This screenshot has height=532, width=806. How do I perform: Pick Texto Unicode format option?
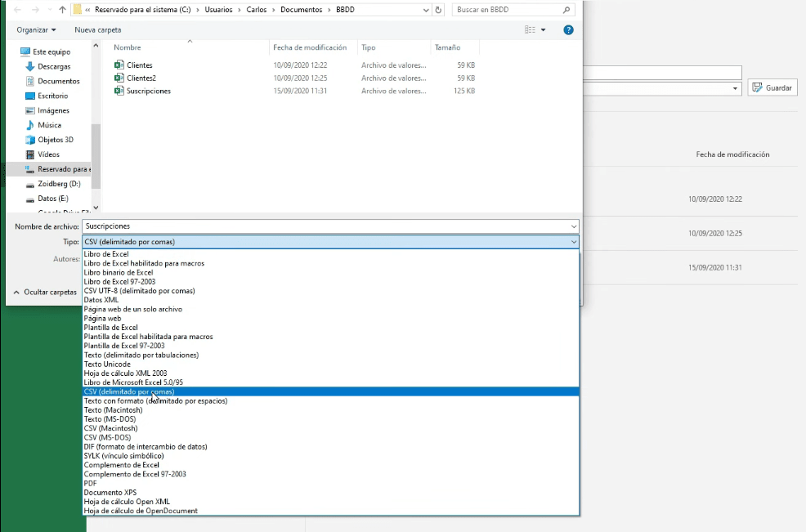pos(107,364)
